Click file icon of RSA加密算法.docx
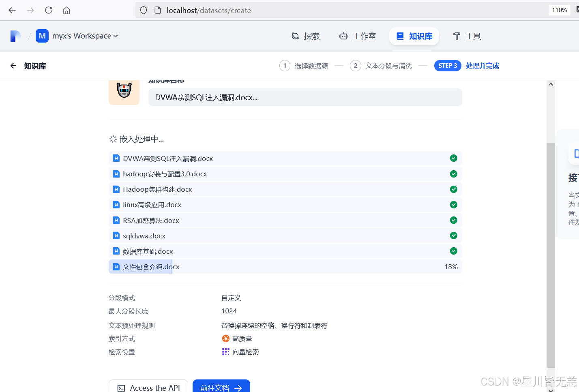Viewport: 579px width, 392px height. click(116, 220)
